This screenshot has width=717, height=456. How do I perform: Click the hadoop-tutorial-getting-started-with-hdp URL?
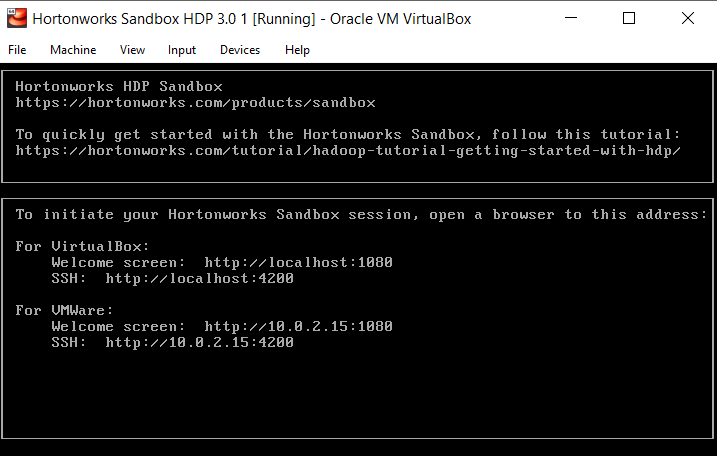coord(348,150)
